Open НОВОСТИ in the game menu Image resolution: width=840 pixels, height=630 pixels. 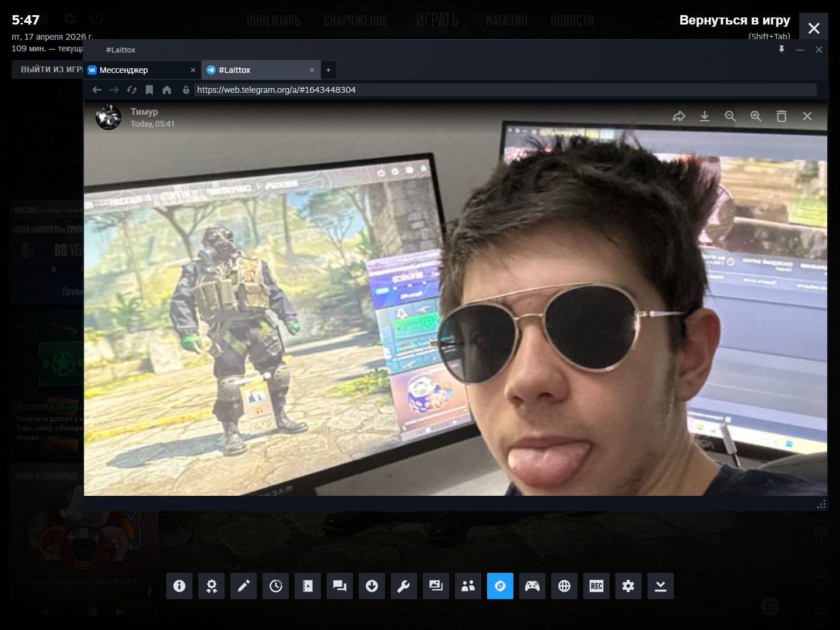(x=572, y=21)
